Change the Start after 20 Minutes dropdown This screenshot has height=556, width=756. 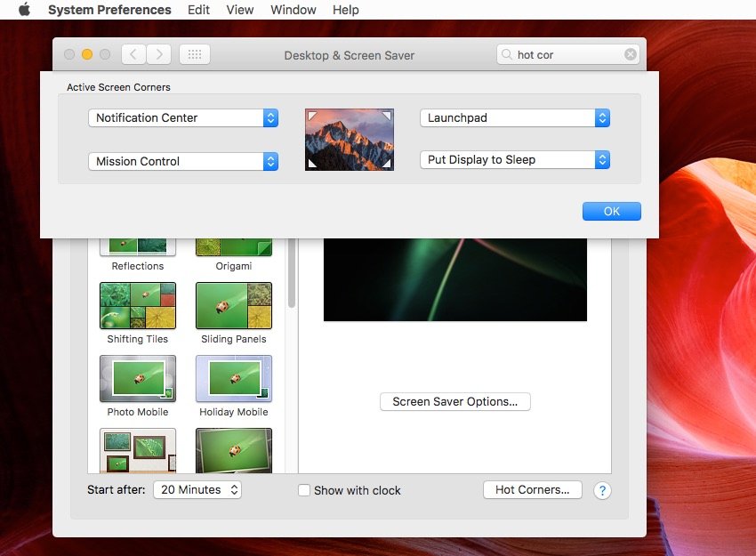pos(197,490)
